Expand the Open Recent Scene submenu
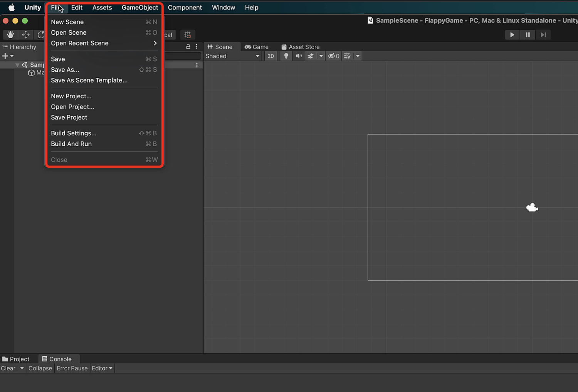The height and width of the screenshot is (392, 578). [104, 43]
